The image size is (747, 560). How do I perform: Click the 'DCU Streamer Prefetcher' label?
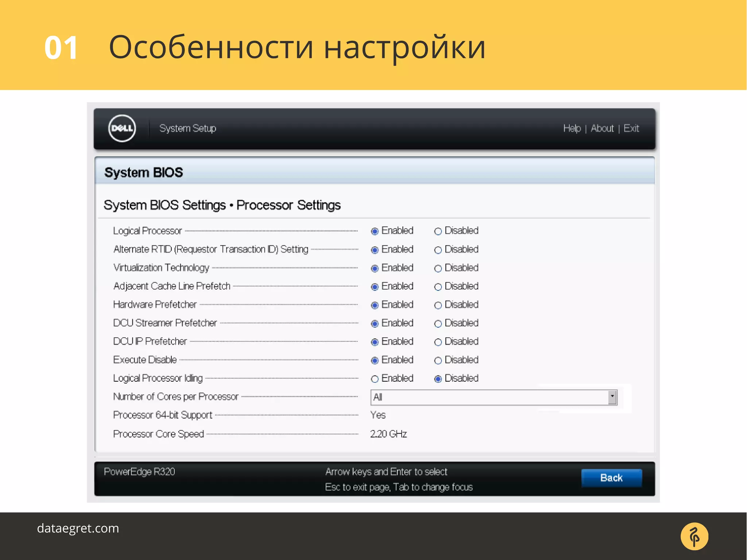(x=165, y=323)
